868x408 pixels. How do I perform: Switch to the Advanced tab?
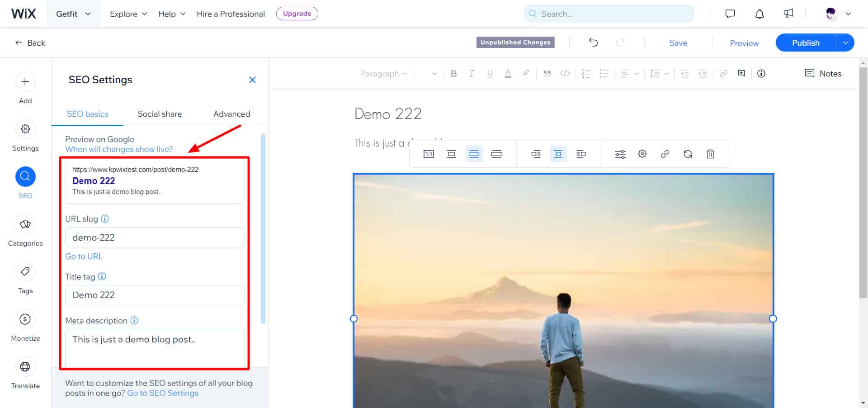coord(231,114)
